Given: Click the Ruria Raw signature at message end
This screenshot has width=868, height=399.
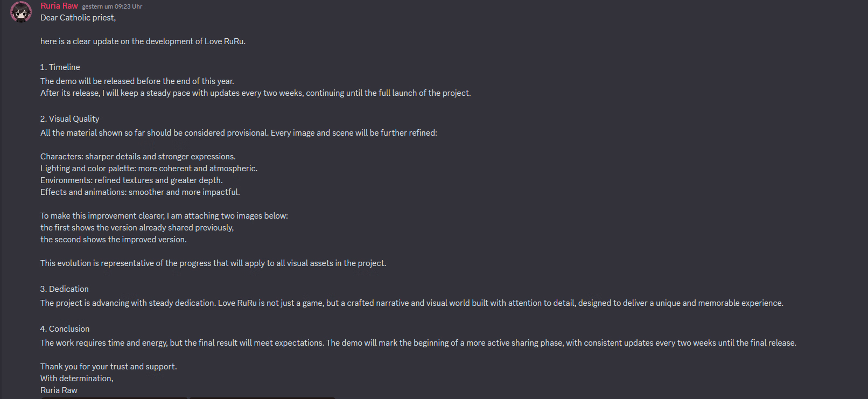Looking at the screenshot, I should tap(59, 390).
